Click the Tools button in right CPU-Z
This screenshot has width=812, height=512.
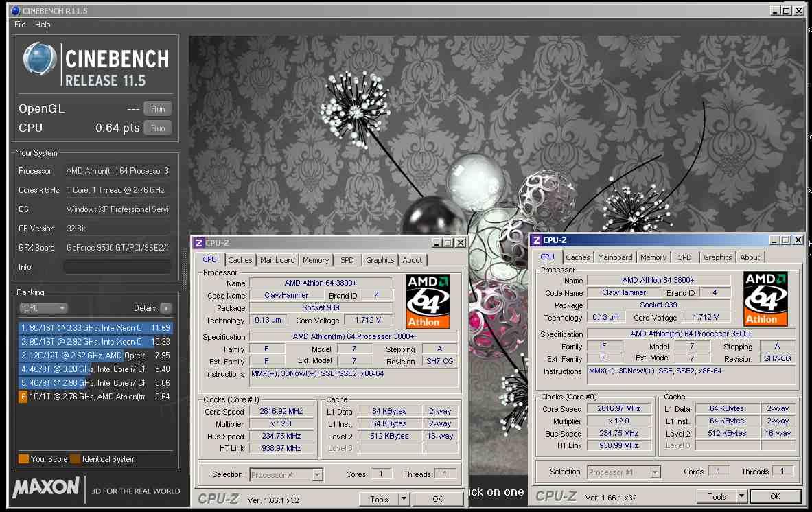717,496
